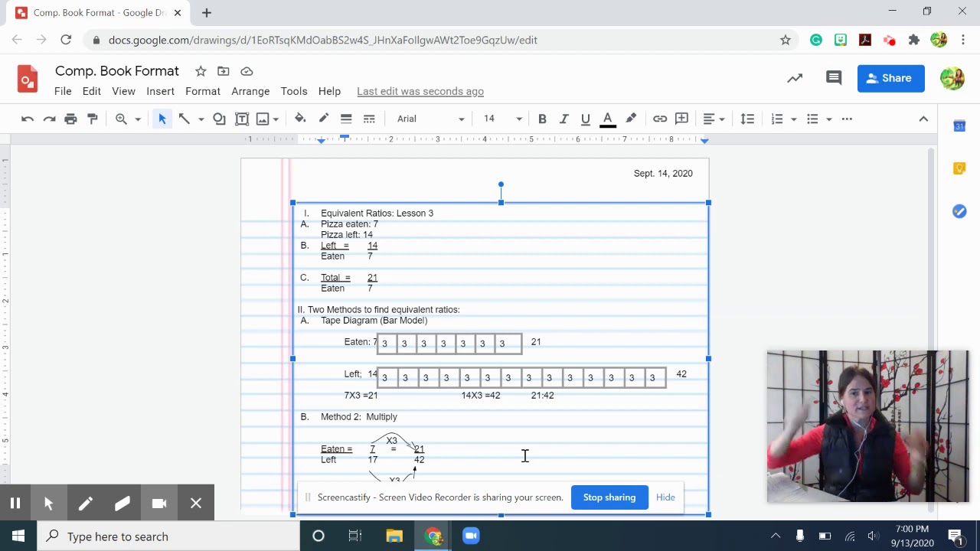This screenshot has height=551, width=980.
Task: Show more toolbar options (three dots)
Action: (x=847, y=119)
